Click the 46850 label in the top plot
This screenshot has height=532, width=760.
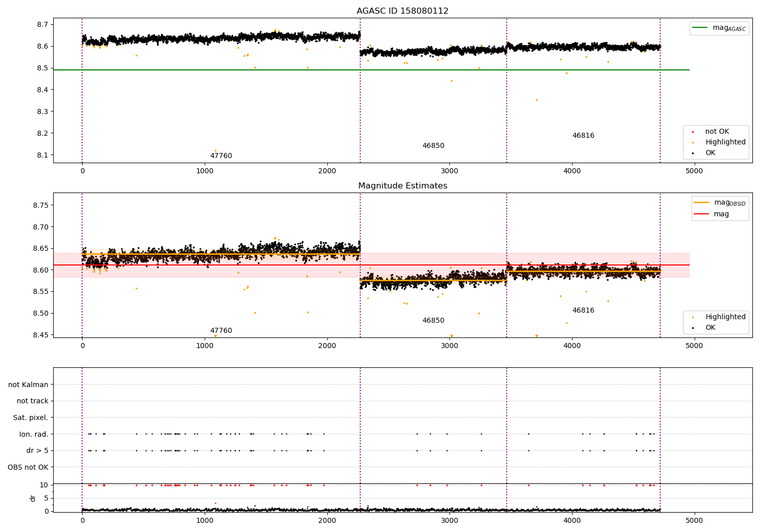433,146
